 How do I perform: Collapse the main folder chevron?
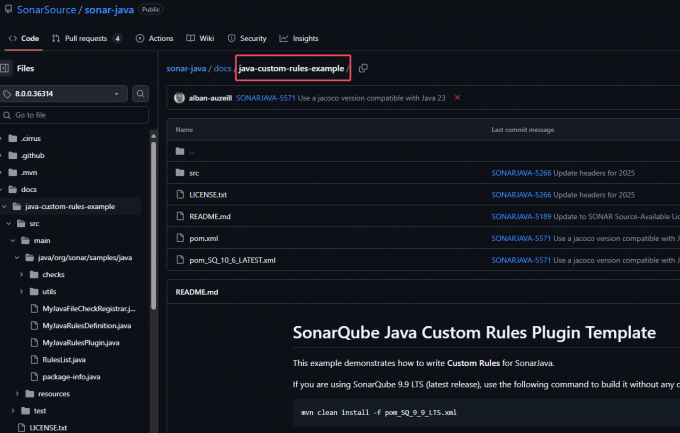click(13, 240)
